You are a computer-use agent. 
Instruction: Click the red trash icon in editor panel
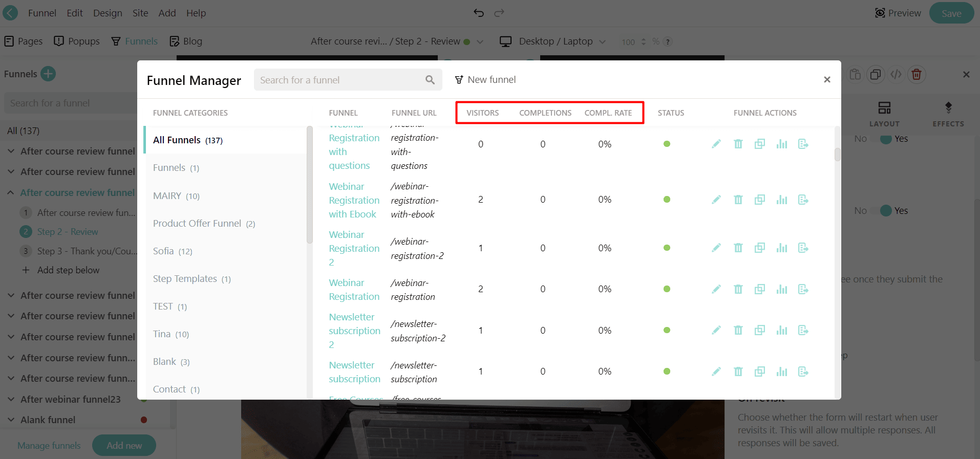click(917, 75)
